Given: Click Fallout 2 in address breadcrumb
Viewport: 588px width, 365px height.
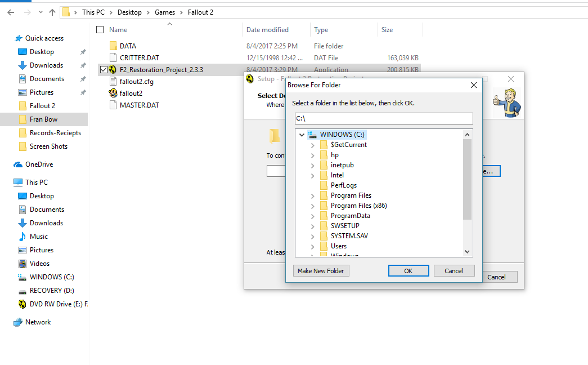Looking at the screenshot, I should pyautogui.click(x=200, y=12).
